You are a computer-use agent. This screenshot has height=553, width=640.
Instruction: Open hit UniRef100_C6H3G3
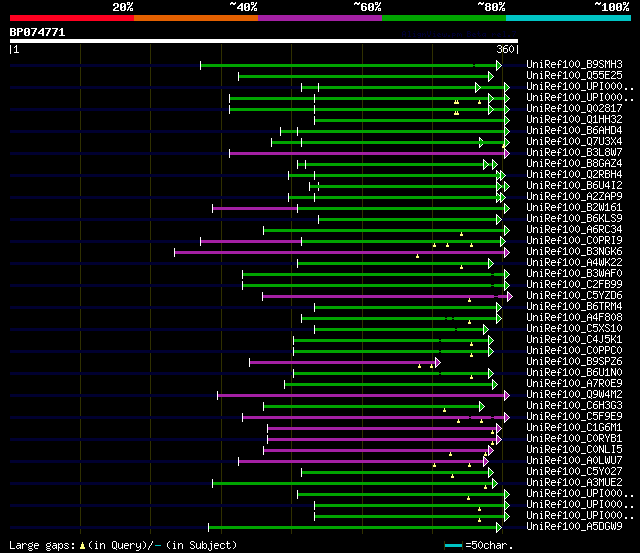pos(574,406)
